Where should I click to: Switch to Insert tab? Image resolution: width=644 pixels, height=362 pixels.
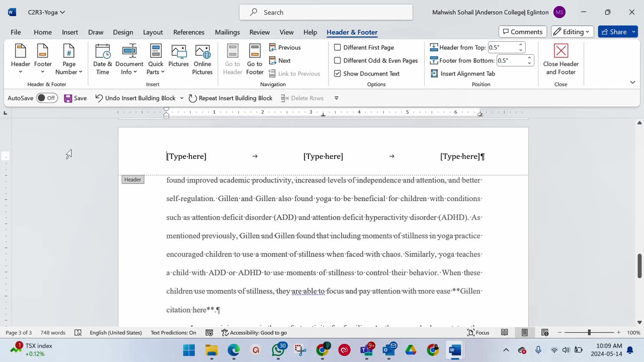click(x=70, y=32)
